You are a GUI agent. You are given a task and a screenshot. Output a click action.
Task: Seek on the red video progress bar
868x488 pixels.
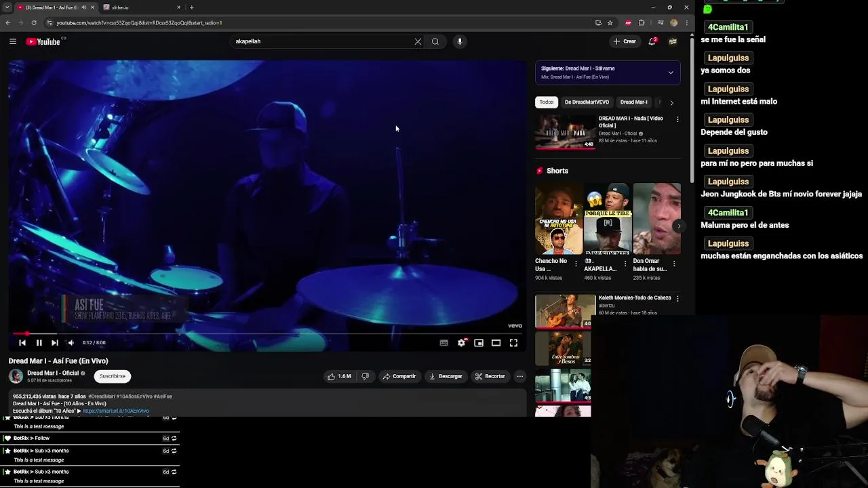(x=267, y=333)
